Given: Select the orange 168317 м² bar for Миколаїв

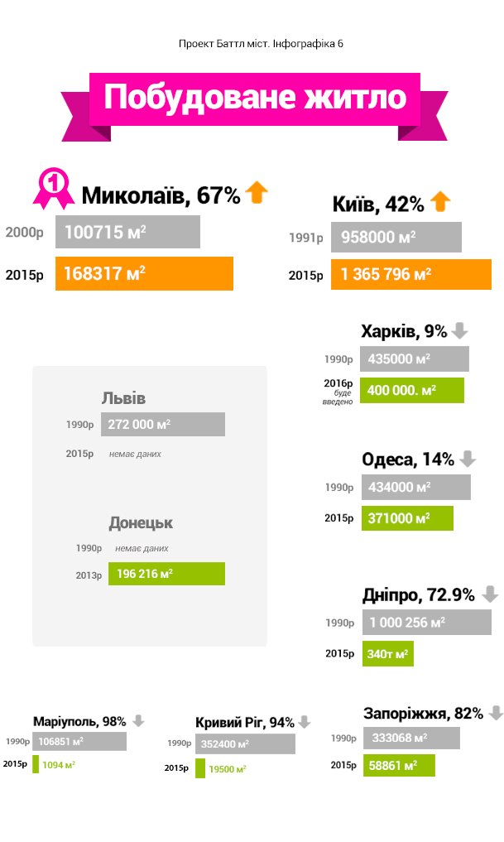Looking at the screenshot, I should [x=144, y=274].
